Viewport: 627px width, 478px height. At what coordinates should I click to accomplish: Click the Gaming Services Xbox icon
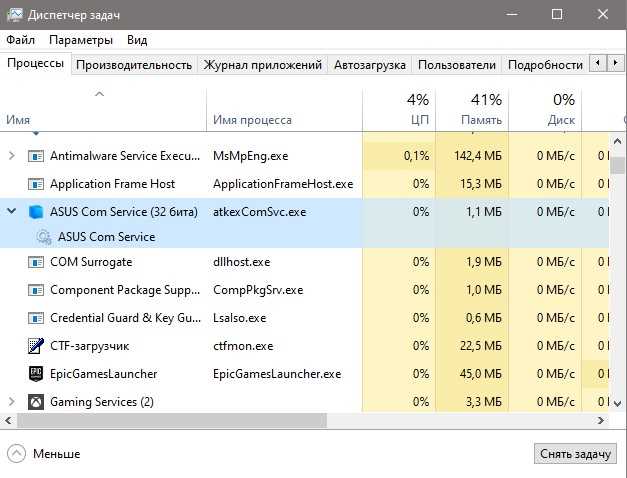tap(36, 402)
